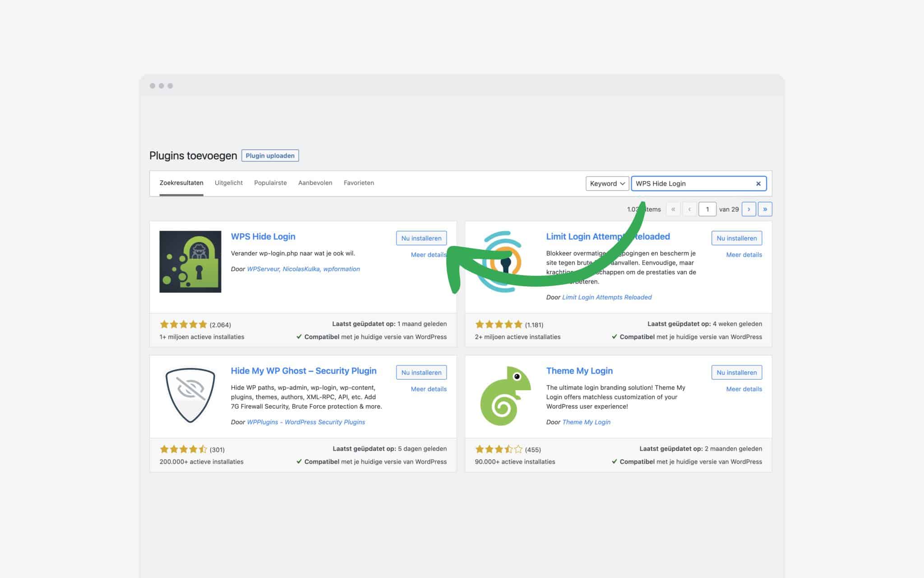
Task: Install the Theme My Login plugin
Action: pos(737,372)
